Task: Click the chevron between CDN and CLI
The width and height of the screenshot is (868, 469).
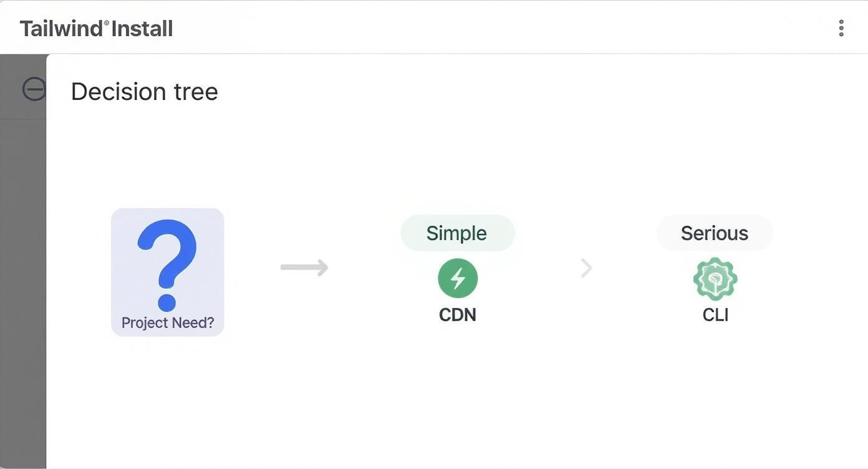Action: click(586, 268)
